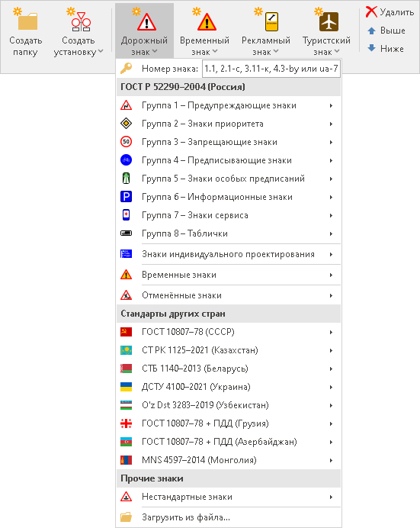Click the Создать папку folder icon
The image size is (420, 528).
(x=27, y=21)
